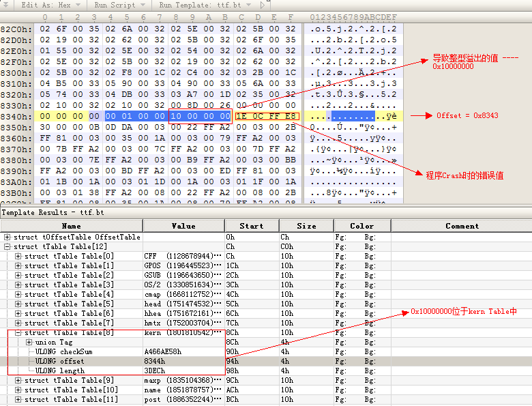Click the byte 10 in row 8340h

coord(176,116)
